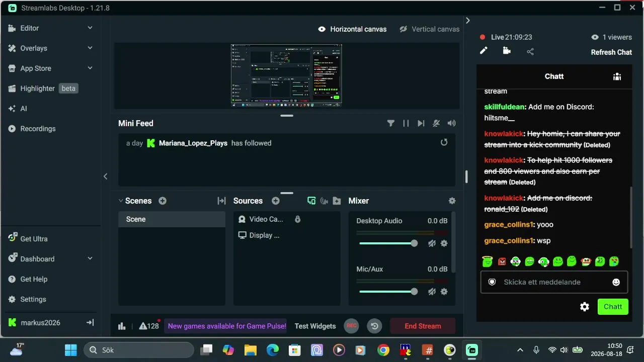
Task: Open chat settings gear next to Chatt button
Action: [x=585, y=307]
